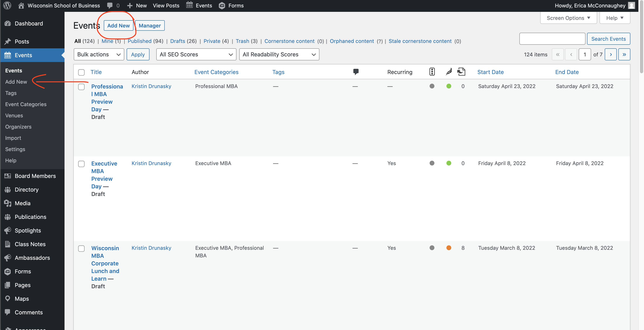Click the readability feather column icon
644x330 pixels.
point(449,72)
